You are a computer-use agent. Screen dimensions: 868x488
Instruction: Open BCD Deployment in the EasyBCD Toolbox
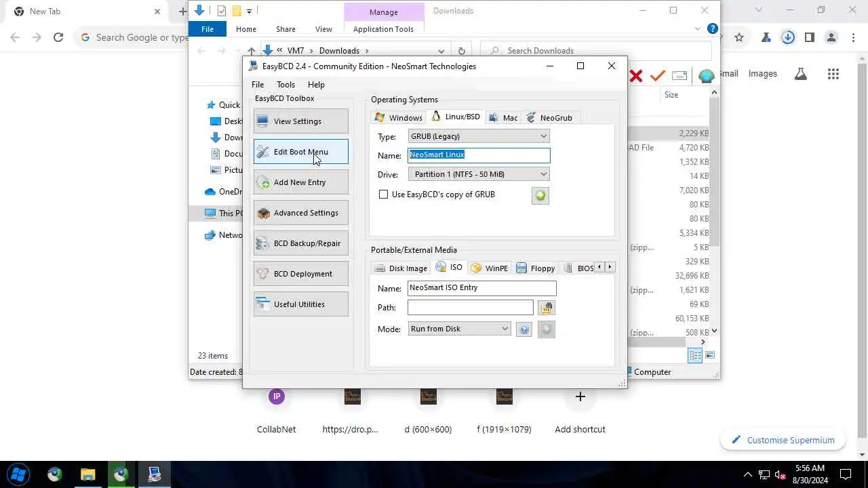click(301, 274)
